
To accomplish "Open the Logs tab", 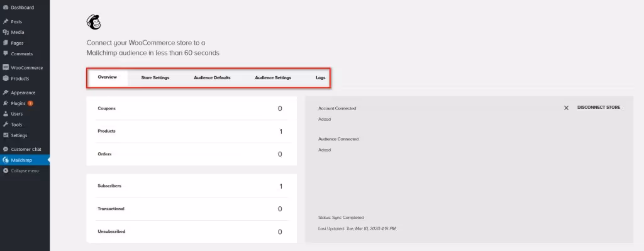I will tap(320, 77).
